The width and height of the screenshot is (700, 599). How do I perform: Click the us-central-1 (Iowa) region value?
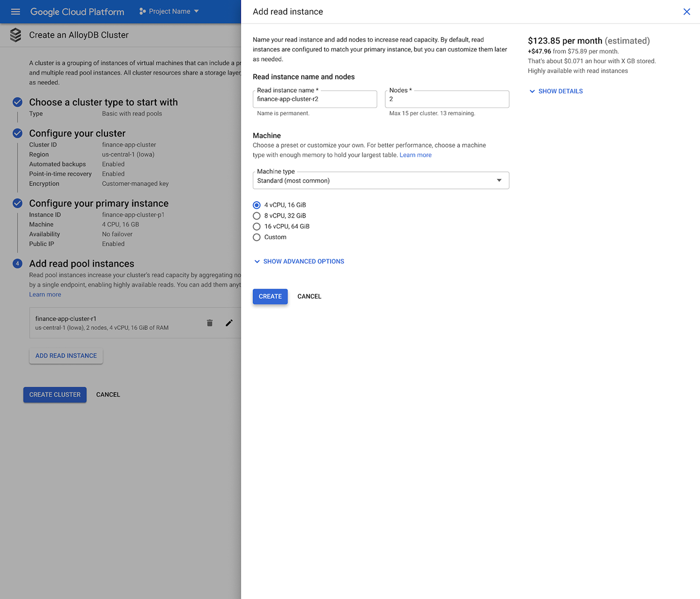tap(128, 154)
